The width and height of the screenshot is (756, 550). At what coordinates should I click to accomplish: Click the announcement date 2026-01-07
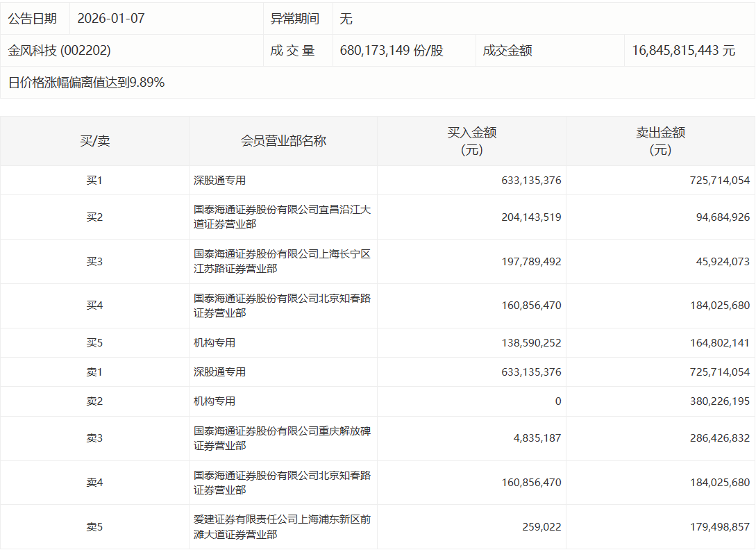111,19
